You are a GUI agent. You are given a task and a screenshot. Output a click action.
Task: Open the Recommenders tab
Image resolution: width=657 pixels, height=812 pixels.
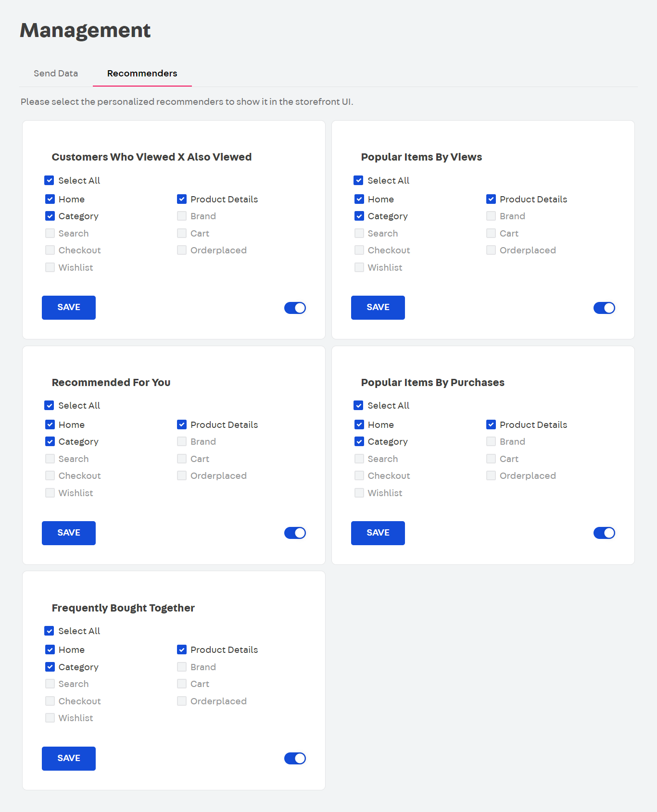142,74
